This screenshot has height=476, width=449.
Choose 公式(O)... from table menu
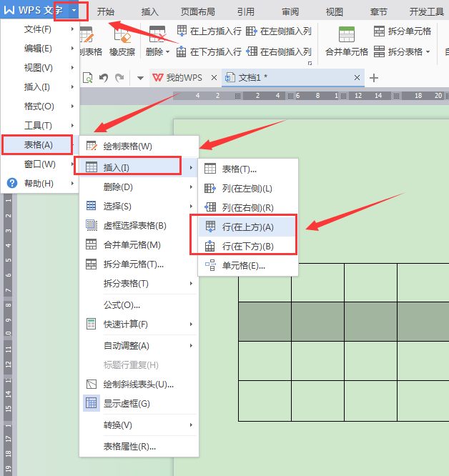point(139,305)
